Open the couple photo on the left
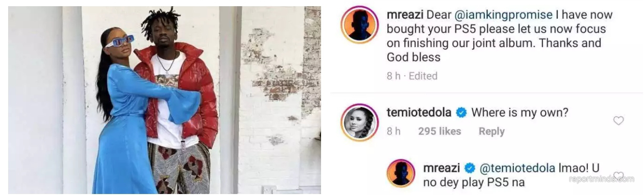 [164, 100]
